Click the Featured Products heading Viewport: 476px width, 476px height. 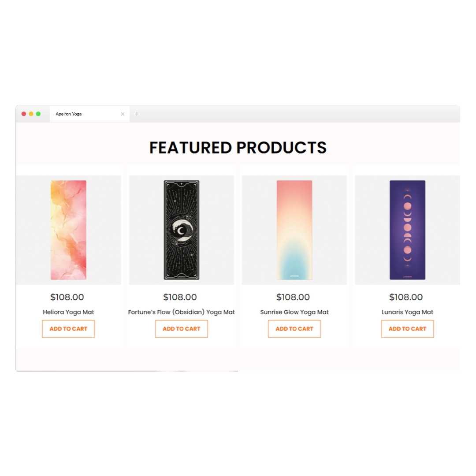coord(238,148)
